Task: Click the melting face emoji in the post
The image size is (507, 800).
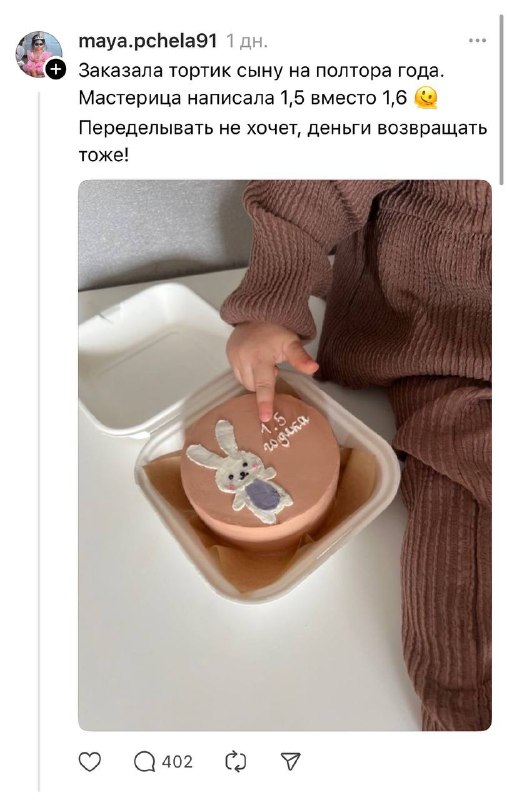Action: pos(426,98)
